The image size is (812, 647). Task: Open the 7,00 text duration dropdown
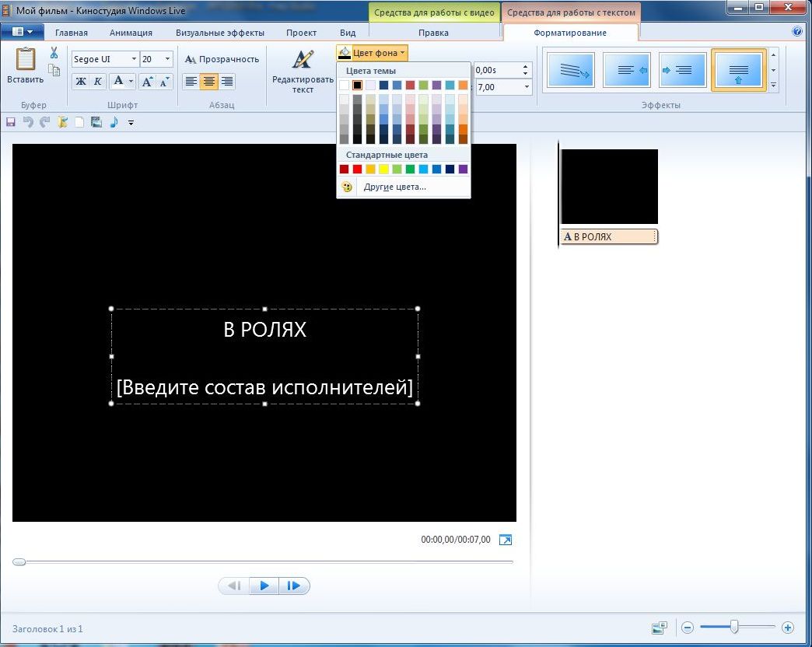(x=527, y=87)
